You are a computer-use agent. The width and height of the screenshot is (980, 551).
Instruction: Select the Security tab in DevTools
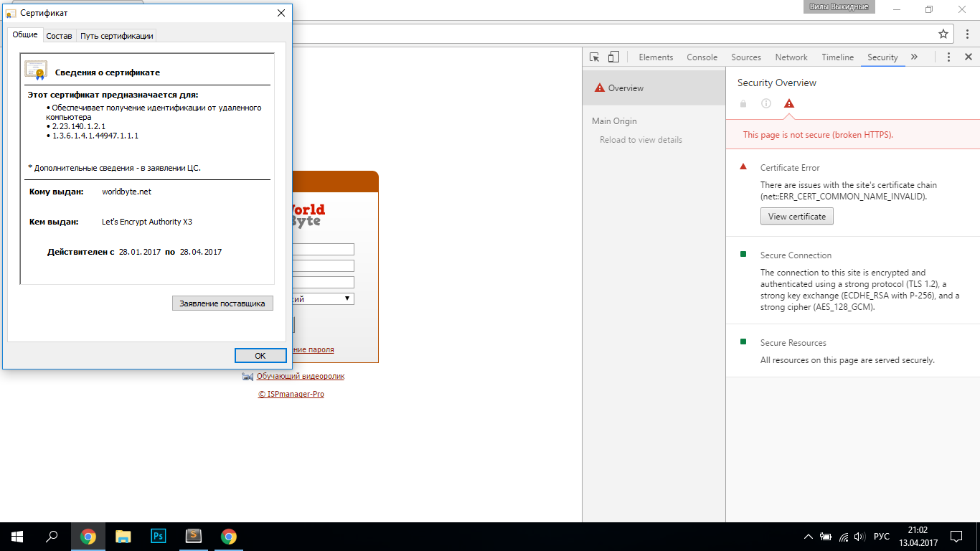click(882, 57)
